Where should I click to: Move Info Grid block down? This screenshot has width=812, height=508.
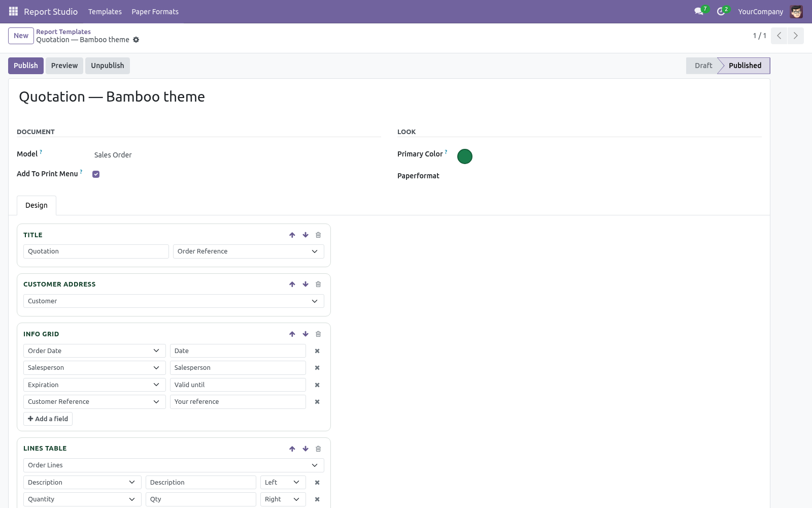pos(306,334)
